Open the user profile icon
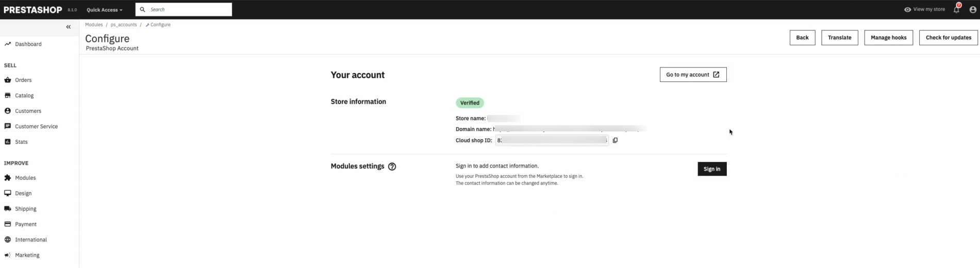 tap(973, 9)
